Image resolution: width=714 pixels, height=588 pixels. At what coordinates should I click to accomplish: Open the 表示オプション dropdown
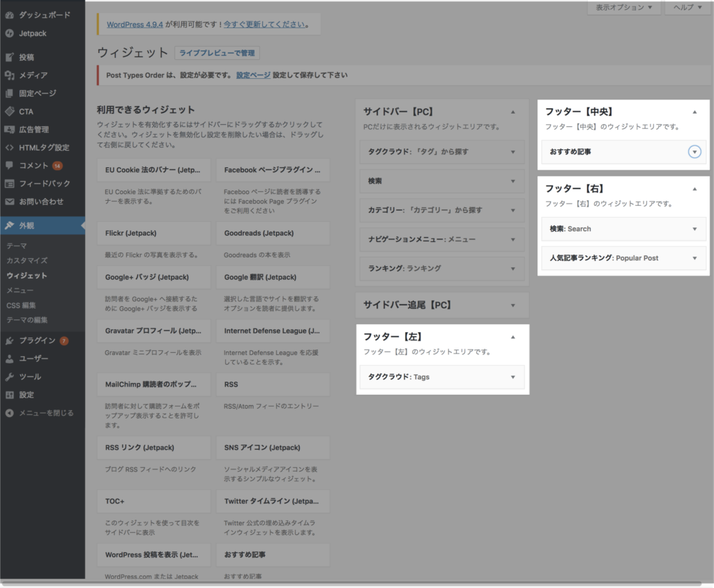(x=623, y=7)
